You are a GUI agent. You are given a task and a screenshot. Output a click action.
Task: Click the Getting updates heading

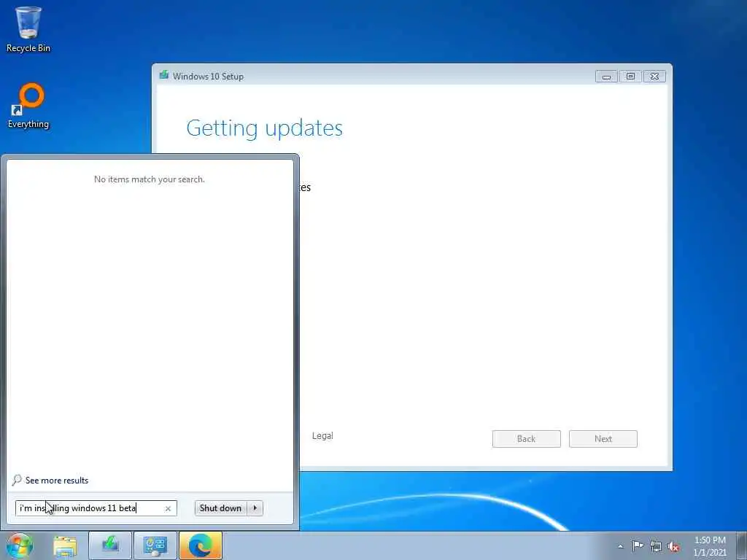click(x=264, y=128)
